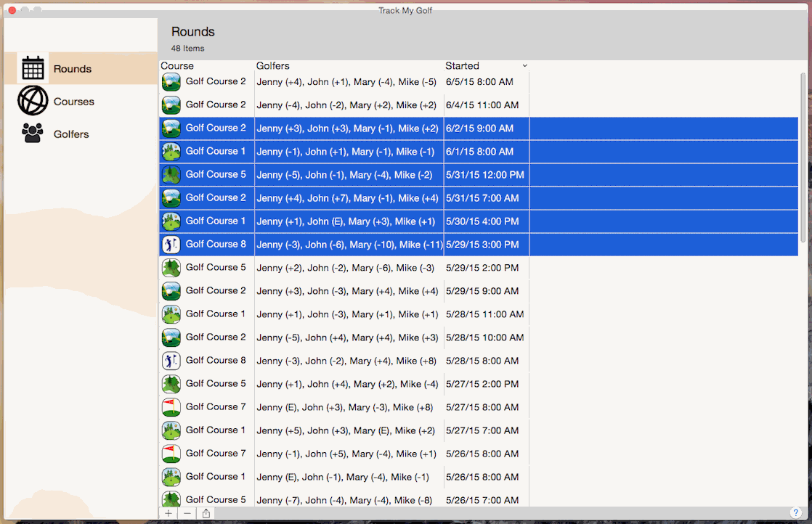Sort by the Course column header
Viewport: 812px width, 524px height.
[206, 66]
